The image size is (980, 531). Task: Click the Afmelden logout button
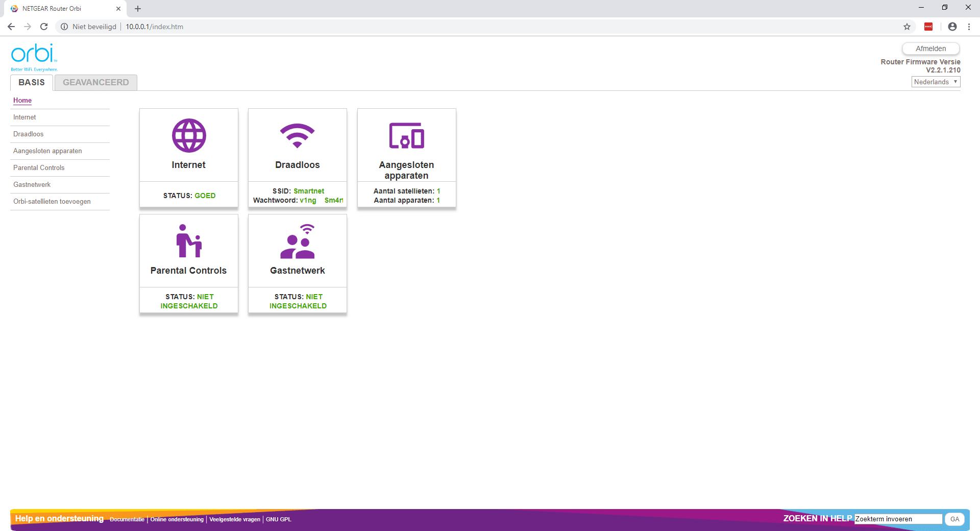pos(931,49)
